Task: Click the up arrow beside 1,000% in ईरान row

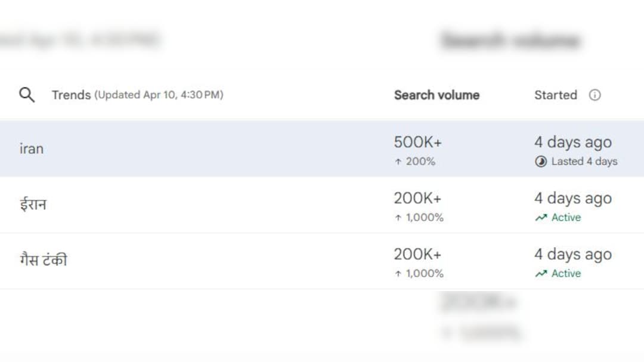Action: pyautogui.click(x=398, y=218)
